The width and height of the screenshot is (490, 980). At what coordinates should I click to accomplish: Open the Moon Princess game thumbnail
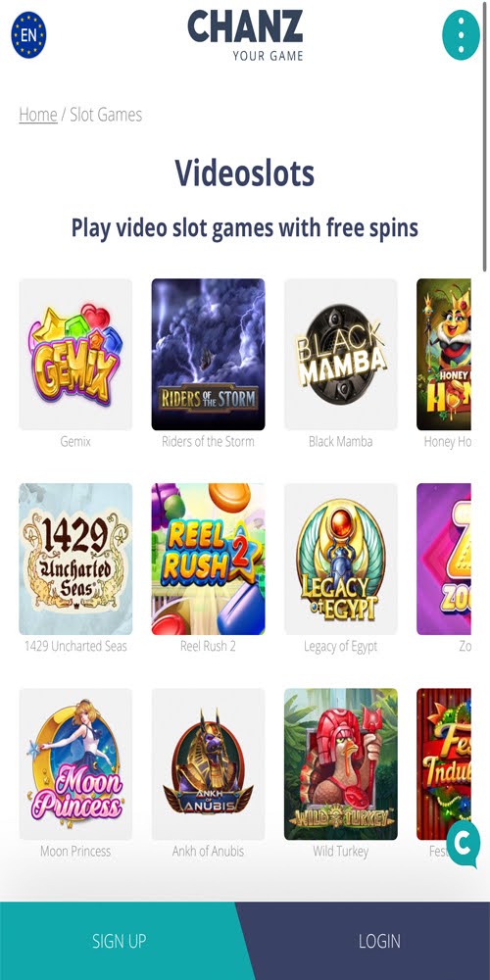(75, 763)
